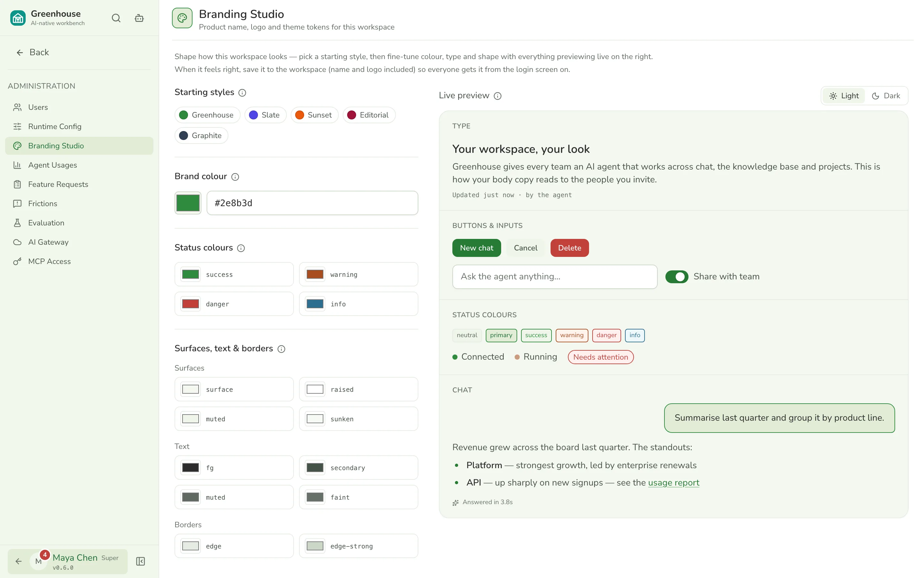
Task: Select the Slate starting style
Action: pyautogui.click(x=265, y=115)
